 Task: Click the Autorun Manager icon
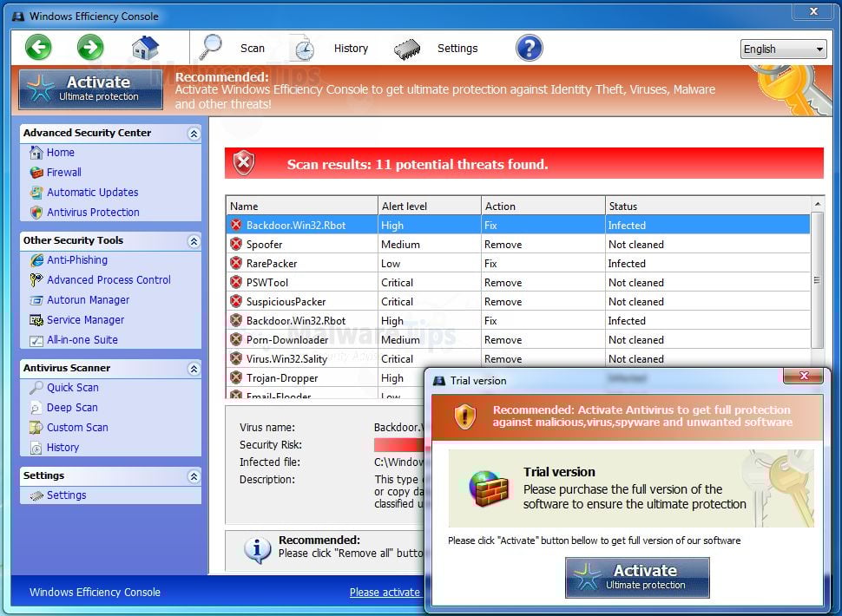[x=36, y=300]
